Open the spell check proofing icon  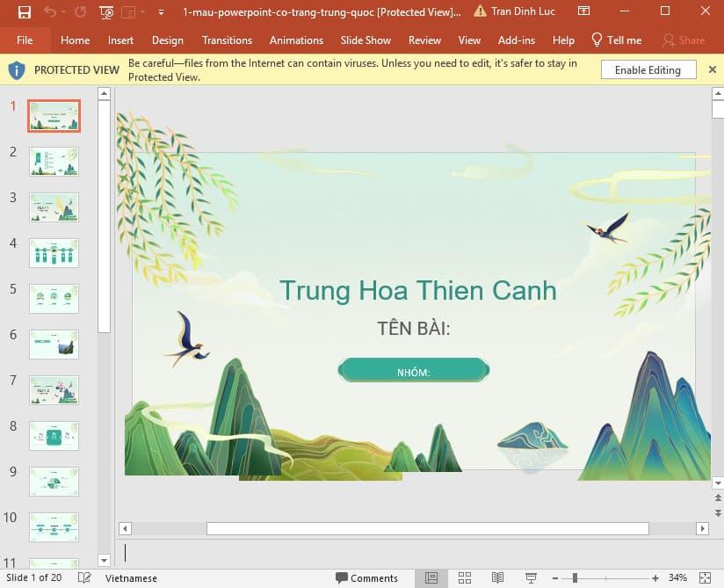[x=84, y=577]
